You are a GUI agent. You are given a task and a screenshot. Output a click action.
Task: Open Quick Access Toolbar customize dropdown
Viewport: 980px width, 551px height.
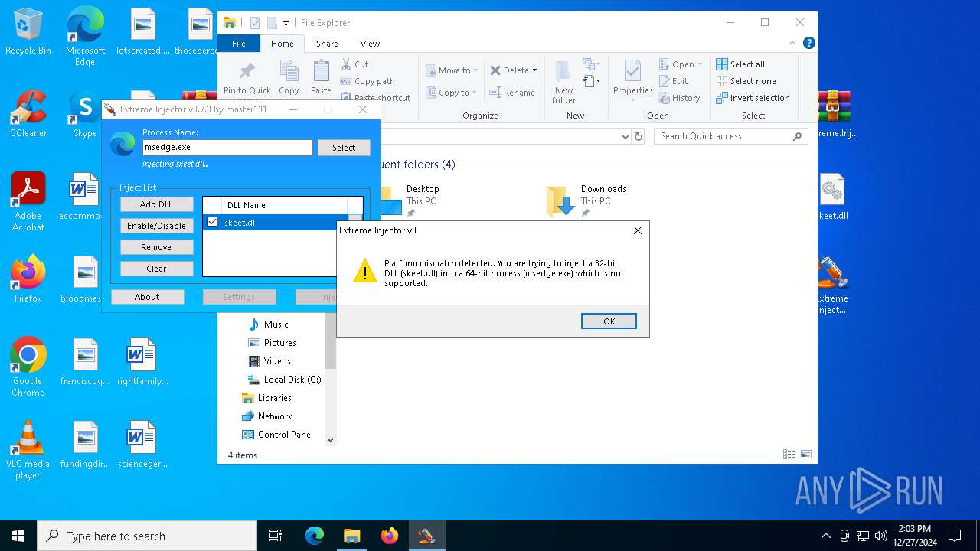coord(286,24)
